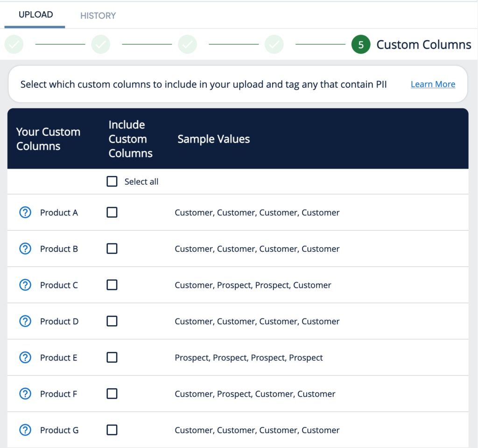Click the step 5 circle indicator
The height and width of the screenshot is (448, 478).
[x=361, y=44]
